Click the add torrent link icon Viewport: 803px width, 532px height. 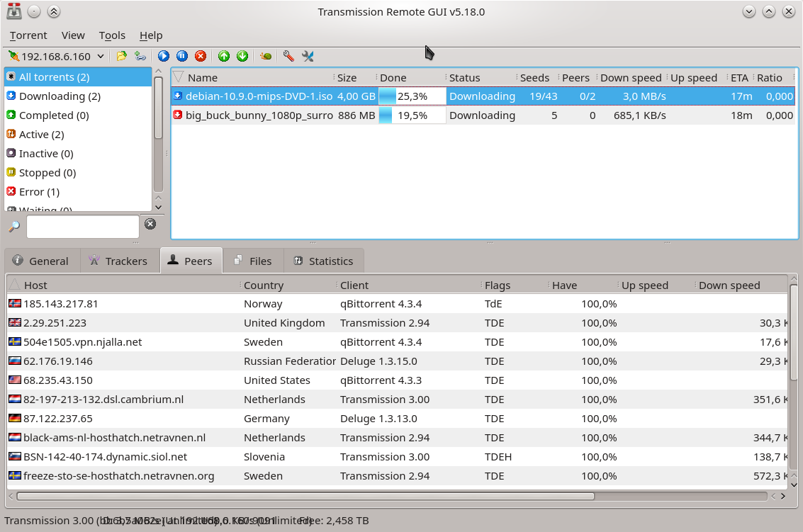[140, 56]
